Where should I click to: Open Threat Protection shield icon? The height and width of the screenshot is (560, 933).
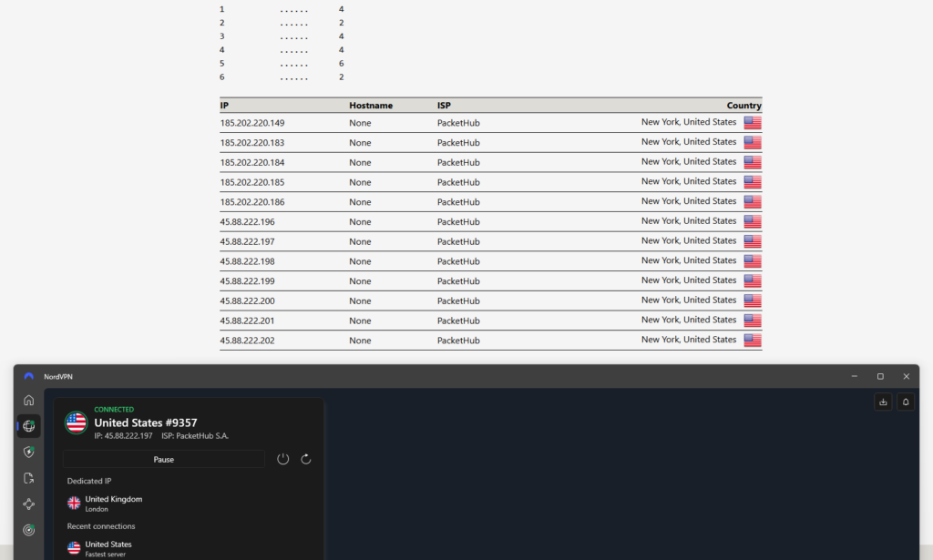[x=28, y=453]
